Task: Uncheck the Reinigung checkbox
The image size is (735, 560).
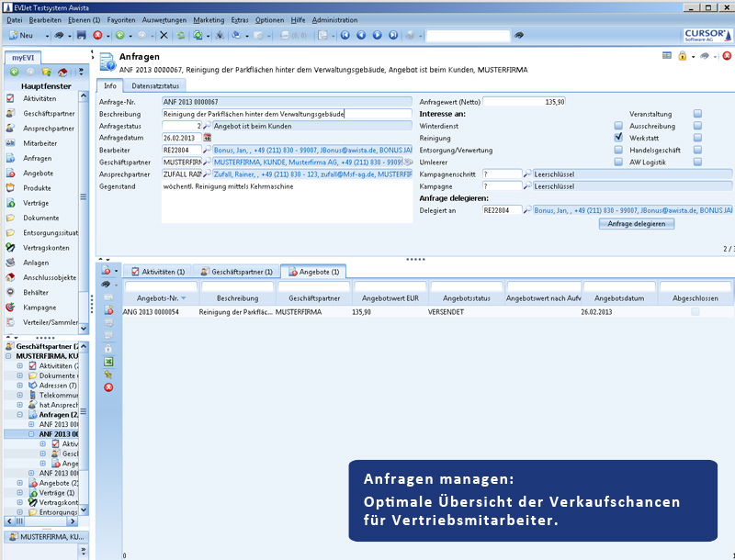Action: [x=618, y=138]
